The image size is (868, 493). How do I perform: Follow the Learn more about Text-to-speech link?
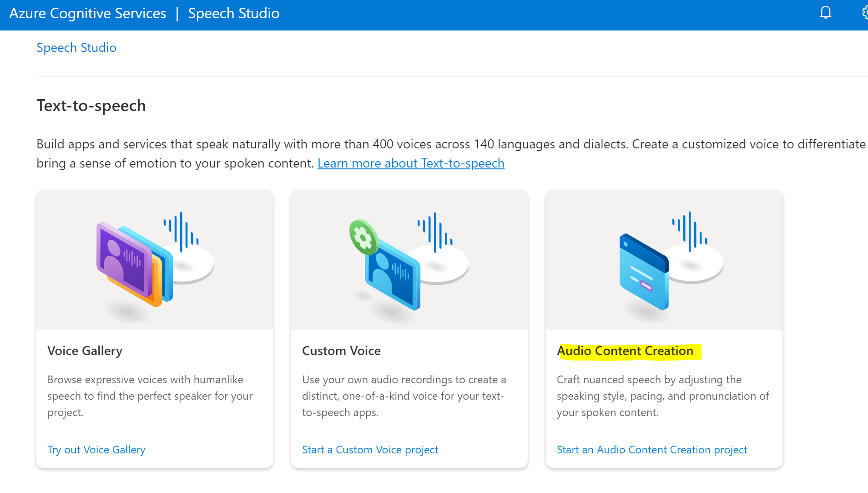tap(411, 163)
